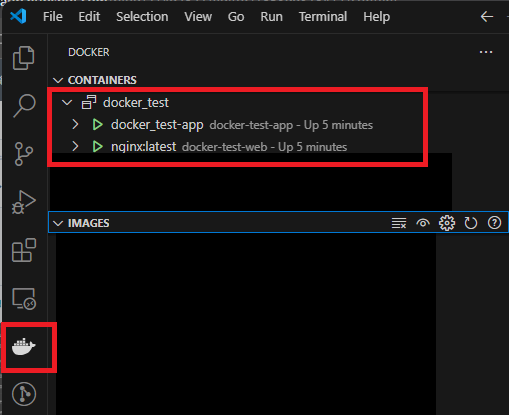The height and width of the screenshot is (415, 510).
Task: Collapse the IMAGES section
Action: pyautogui.click(x=58, y=223)
